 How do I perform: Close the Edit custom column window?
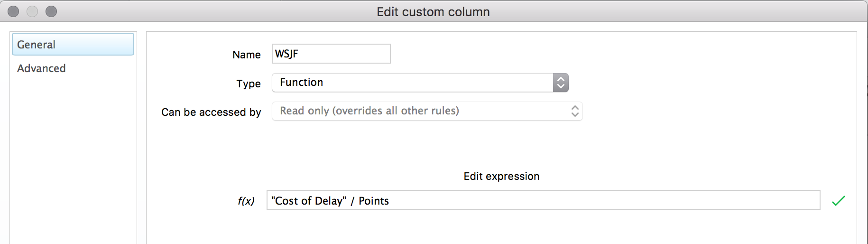[x=13, y=11]
